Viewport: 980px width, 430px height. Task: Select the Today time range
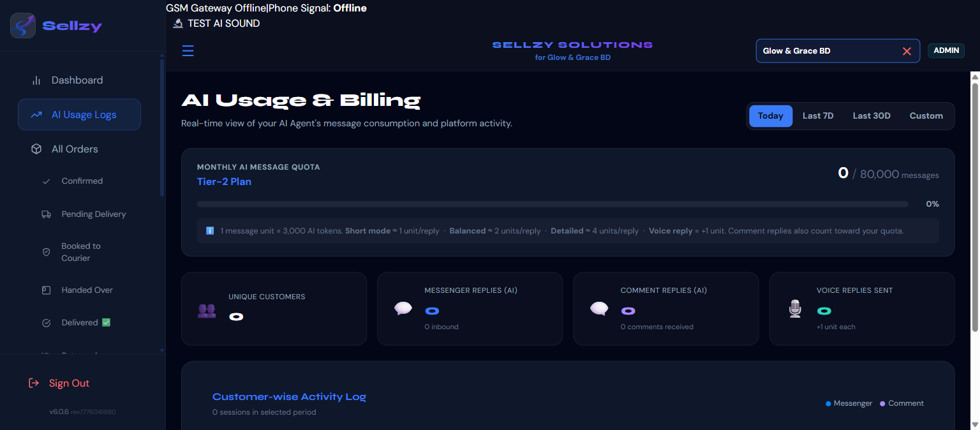(771, 116)
